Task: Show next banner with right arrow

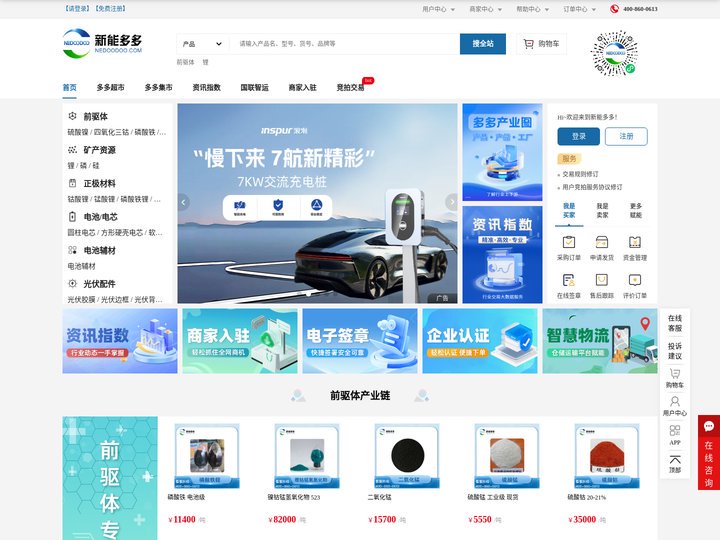Action: [451, 202]
